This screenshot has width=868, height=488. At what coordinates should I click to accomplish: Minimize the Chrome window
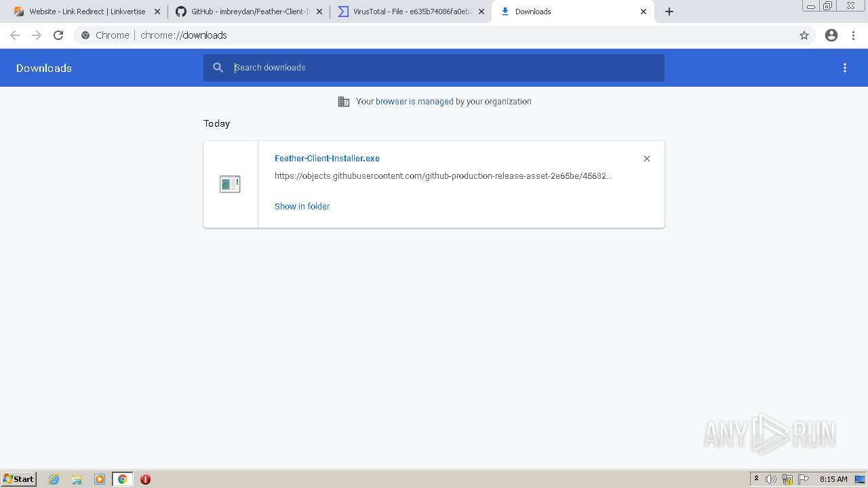pos(811,6)
